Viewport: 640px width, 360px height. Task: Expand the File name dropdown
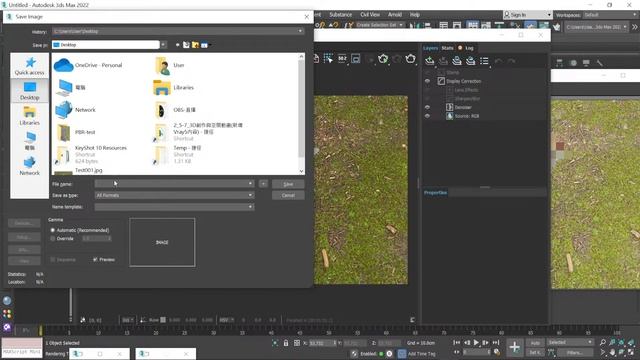point(250,184)
